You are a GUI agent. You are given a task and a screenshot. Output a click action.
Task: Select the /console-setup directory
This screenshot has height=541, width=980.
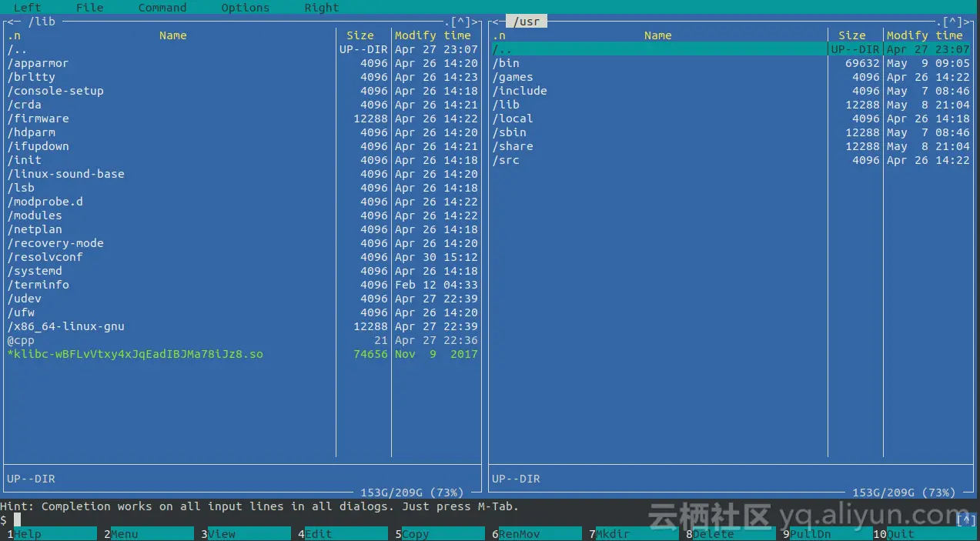pos(242,91)
